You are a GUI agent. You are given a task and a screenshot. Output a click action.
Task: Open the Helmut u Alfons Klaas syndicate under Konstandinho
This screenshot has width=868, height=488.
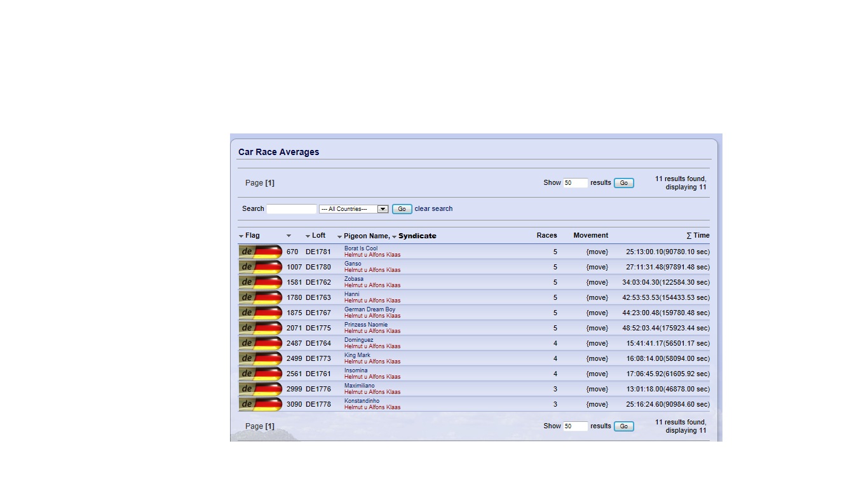click(372, 407)
